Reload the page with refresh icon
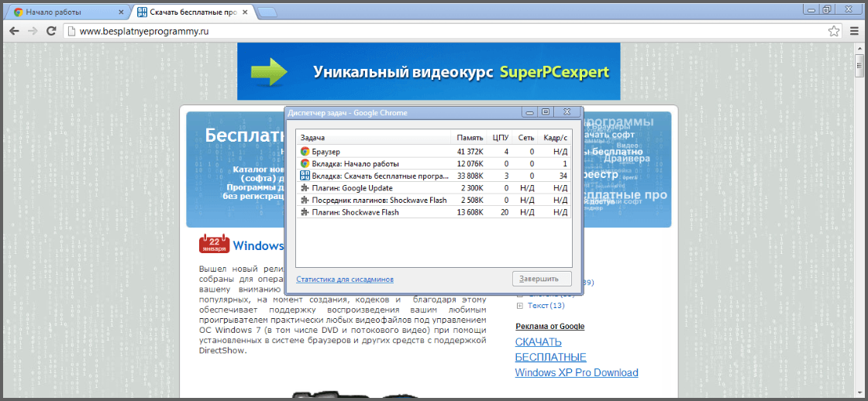This screenshot has height=401, width=868. point(51,32)
